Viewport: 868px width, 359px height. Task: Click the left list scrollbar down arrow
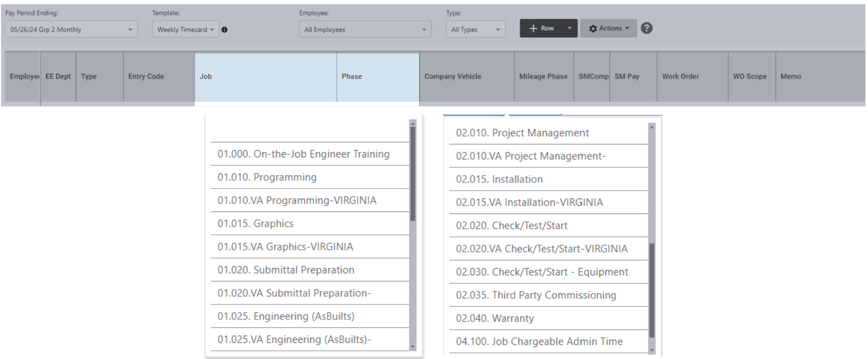pos(413,347)
